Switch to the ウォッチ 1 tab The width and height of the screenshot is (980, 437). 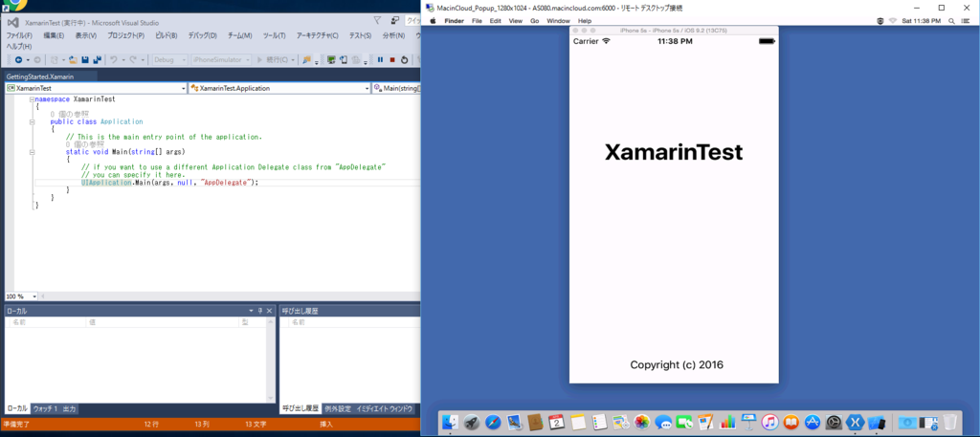coord(45,409)
